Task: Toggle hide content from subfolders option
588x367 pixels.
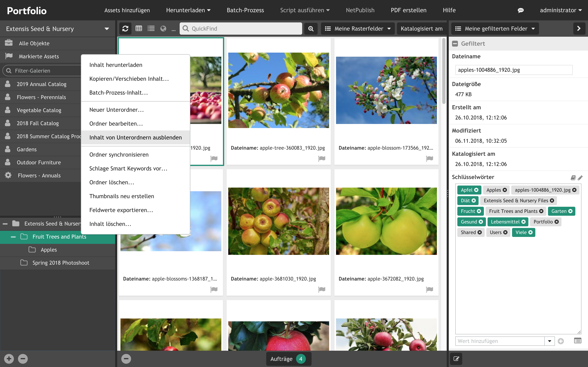Action: [x=135, y=137]
